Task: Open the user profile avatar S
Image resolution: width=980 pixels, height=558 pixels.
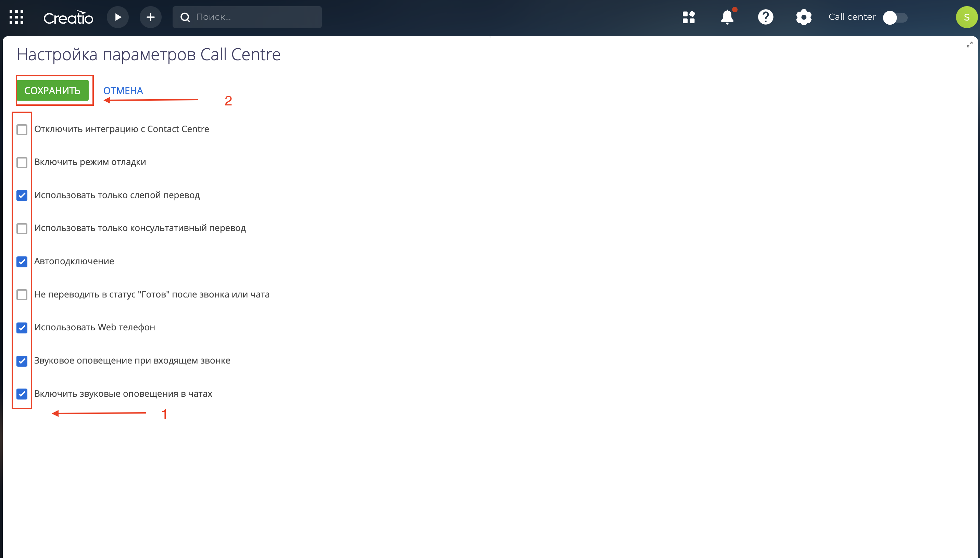Action: (967, 17)
